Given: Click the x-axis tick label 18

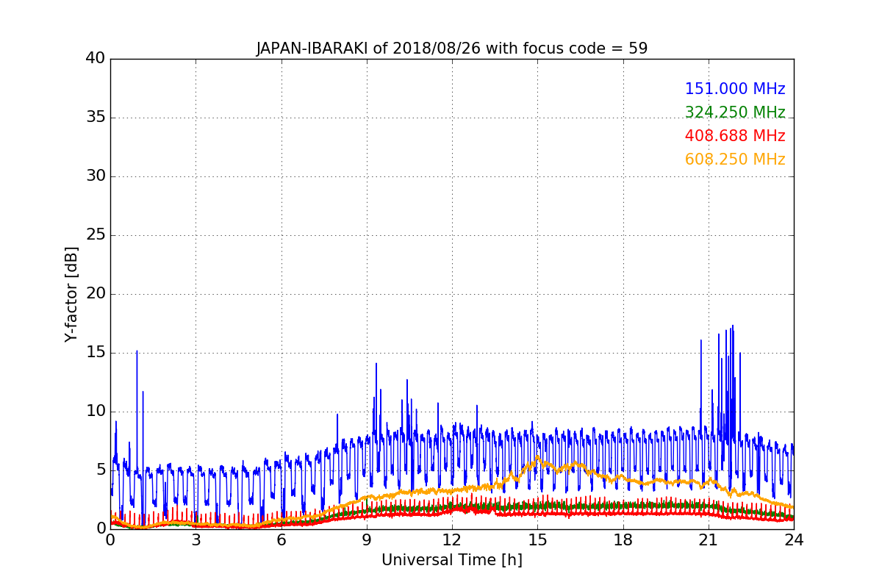Looking at the screenshot, I should click(x=623, y=539).
